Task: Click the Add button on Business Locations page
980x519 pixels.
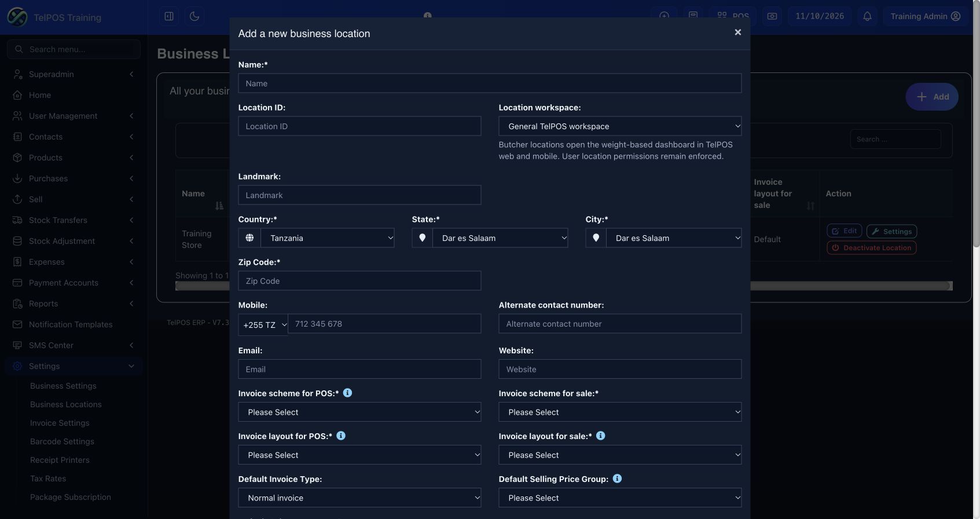Action: click(x=932, y=97)
